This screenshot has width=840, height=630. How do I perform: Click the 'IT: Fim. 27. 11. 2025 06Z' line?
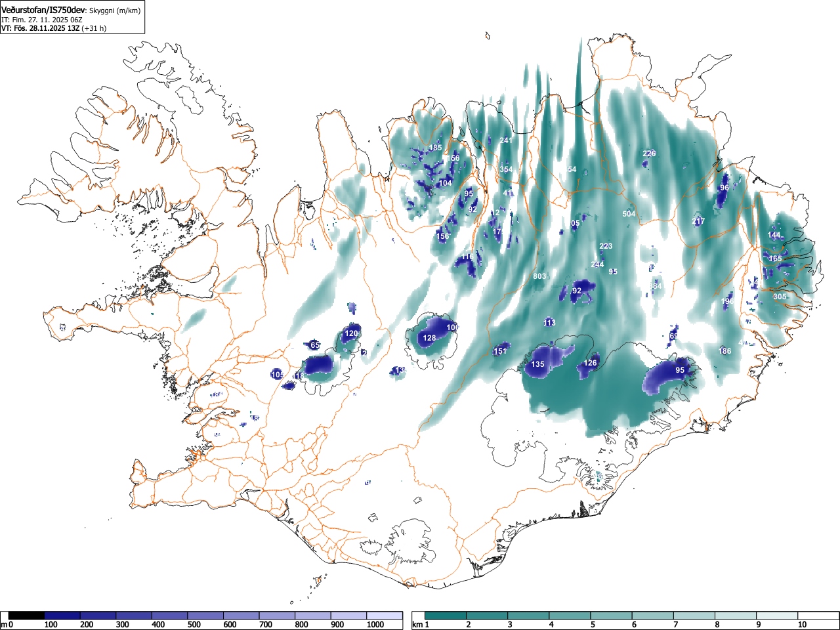(42, 20)
